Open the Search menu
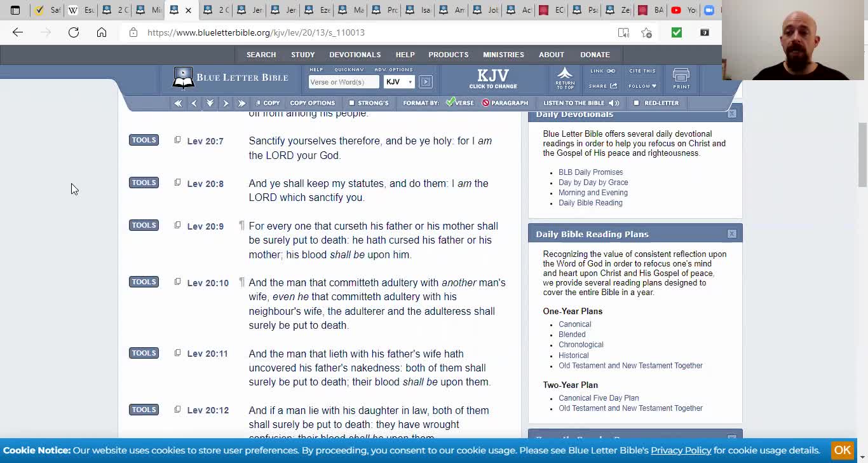This screenshot has height=463, width=868. 261,55
